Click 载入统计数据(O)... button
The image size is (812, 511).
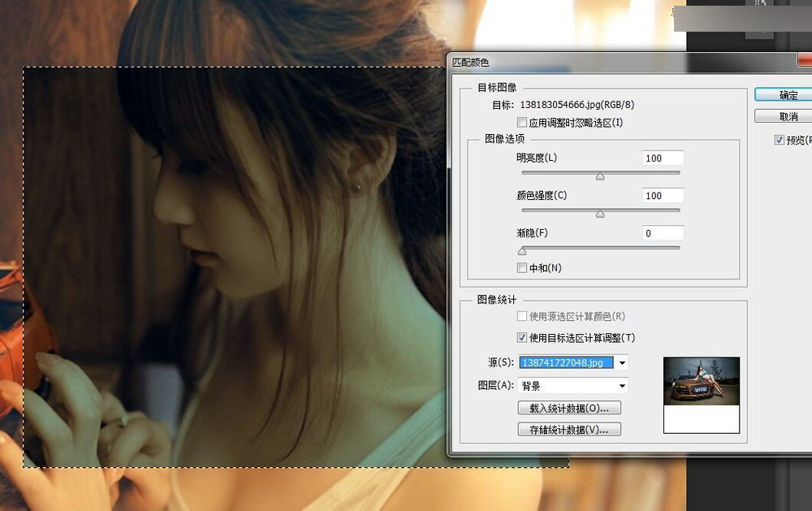[x=569, y=408]
